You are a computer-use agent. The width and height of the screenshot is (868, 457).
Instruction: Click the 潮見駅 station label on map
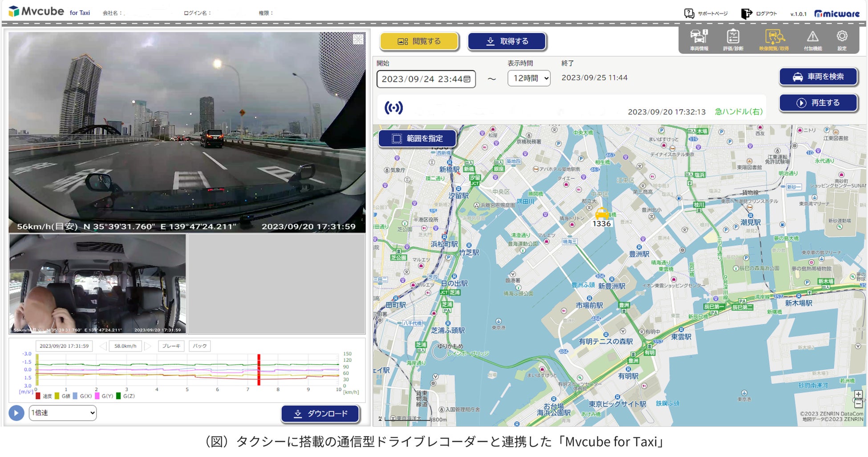(751, 222)
